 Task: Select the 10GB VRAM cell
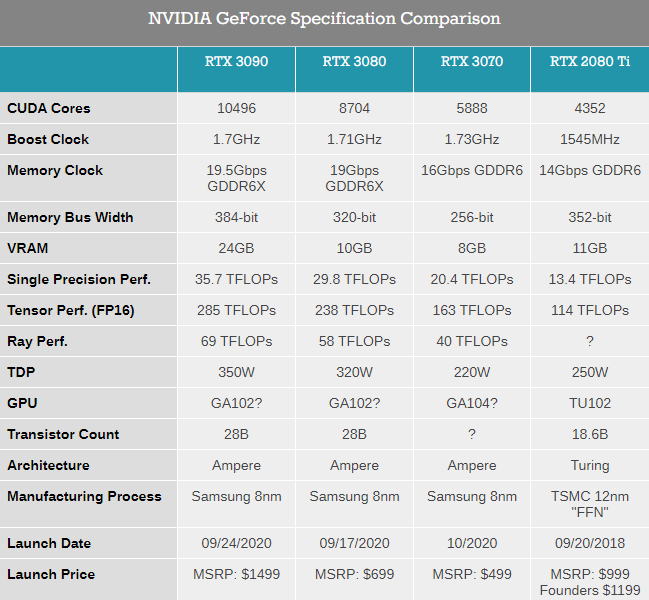(x=354, y=248)
